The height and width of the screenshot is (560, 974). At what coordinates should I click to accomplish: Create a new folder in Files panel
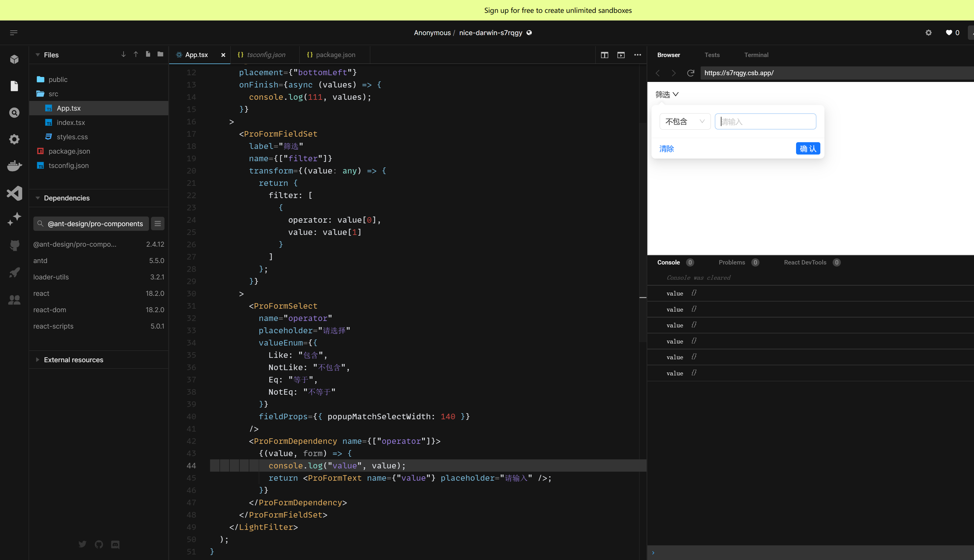tap(160, 54)
